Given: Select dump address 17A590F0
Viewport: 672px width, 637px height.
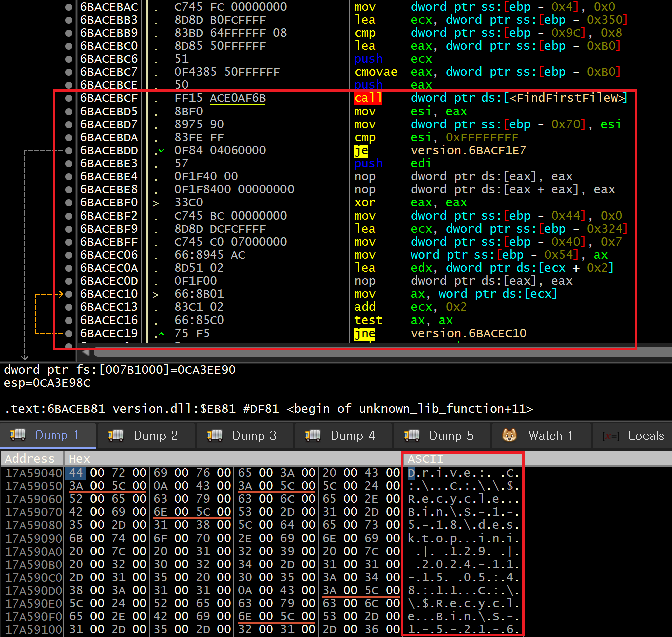Looking at the screenshot, I should (x=33, y=617).
